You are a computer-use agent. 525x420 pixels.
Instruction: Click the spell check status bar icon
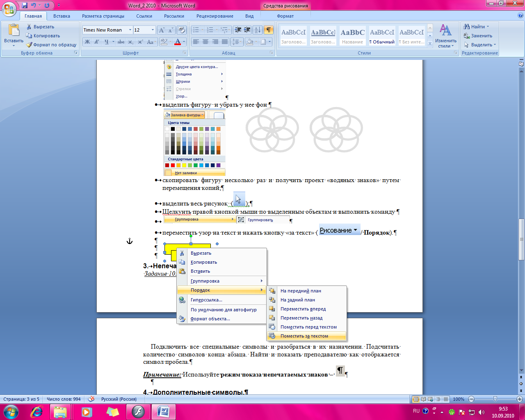91,399
